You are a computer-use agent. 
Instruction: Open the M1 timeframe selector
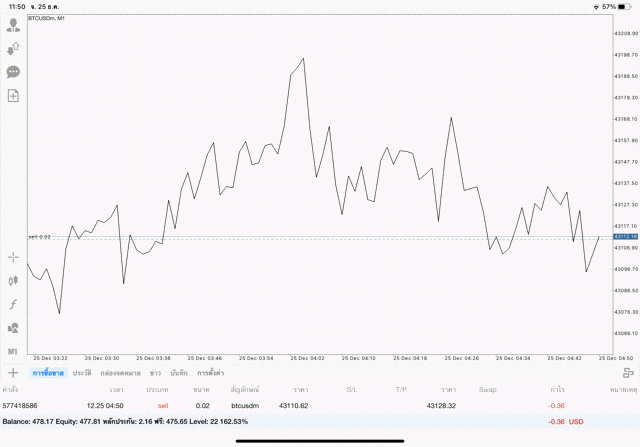(x=13, y=352)
